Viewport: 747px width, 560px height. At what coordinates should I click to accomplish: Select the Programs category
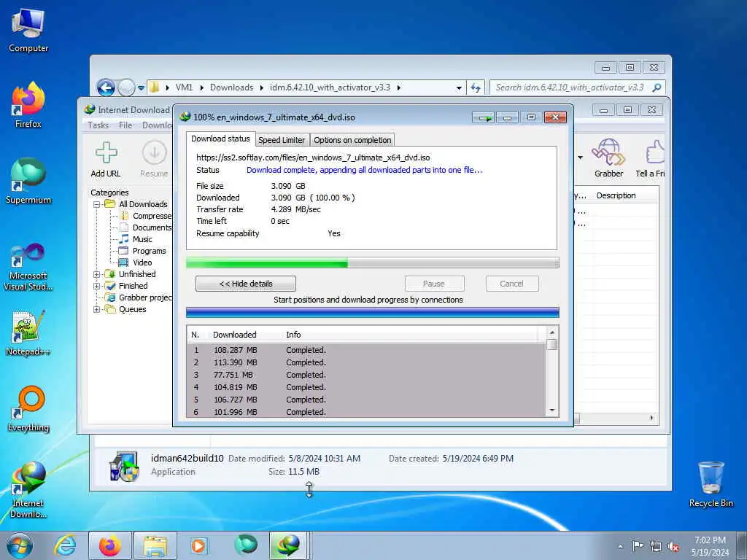(x=143, y=251)
